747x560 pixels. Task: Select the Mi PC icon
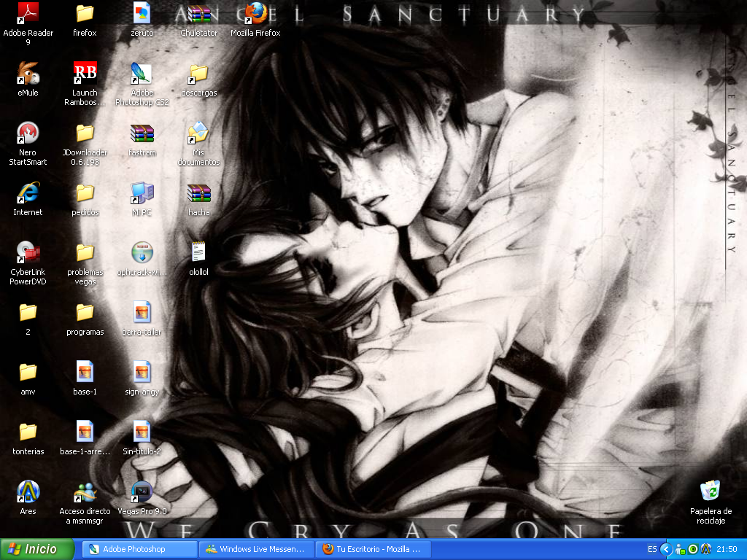click(x=142, y=192)
